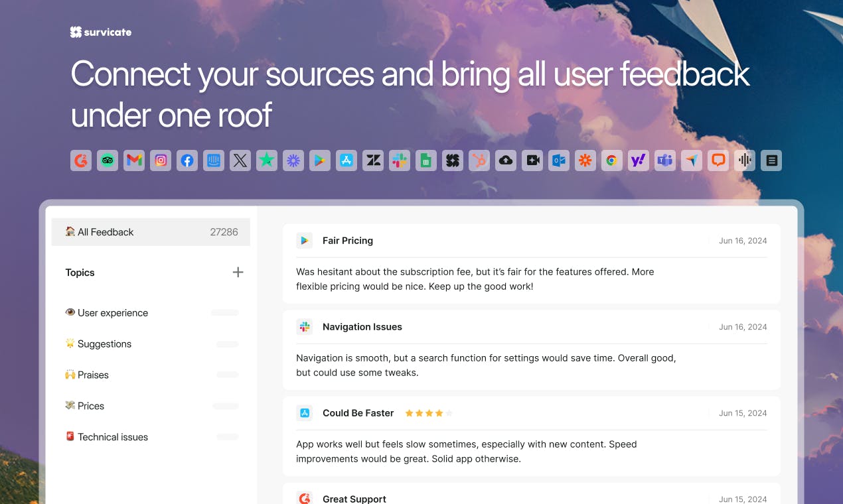Select the Intercom source icon
The width and height of the screenshot is (843, 504).
(214, 160)
